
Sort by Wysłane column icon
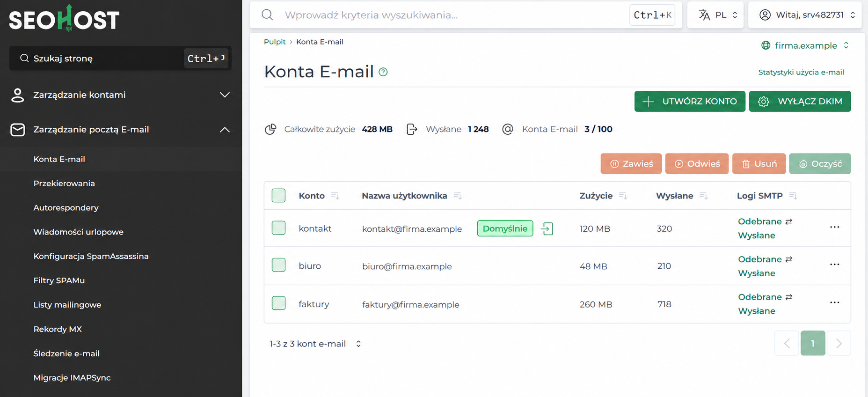pos(703,196)
